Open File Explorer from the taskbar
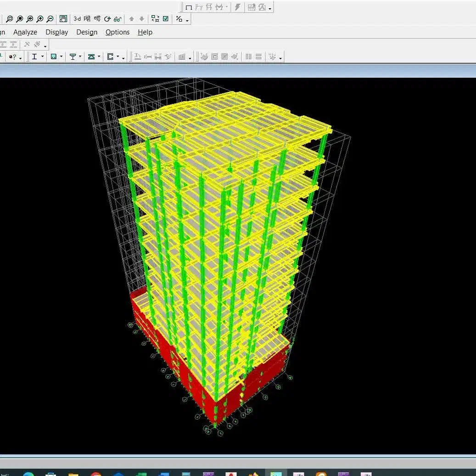This screenshot has height=476, width=476. coord(73,474)
